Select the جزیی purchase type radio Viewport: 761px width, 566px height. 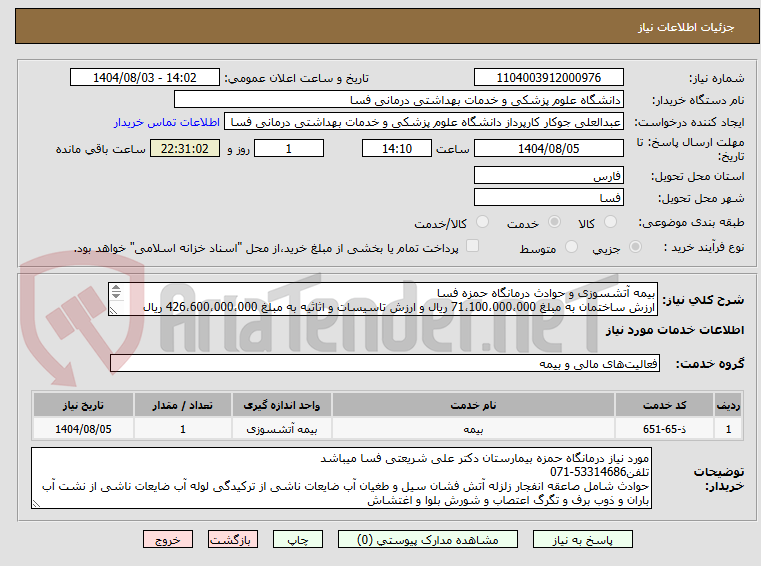(635, 247)
